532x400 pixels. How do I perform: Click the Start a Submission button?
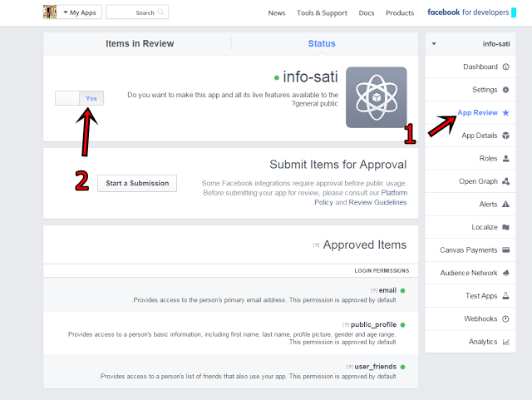[x=137, y=183]
